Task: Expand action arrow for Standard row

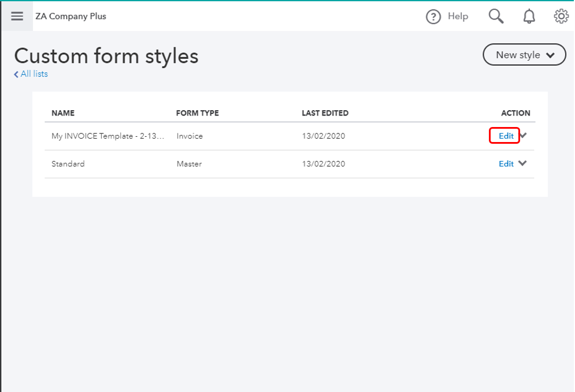Action: pyautogui.click(x=522, y=163)
